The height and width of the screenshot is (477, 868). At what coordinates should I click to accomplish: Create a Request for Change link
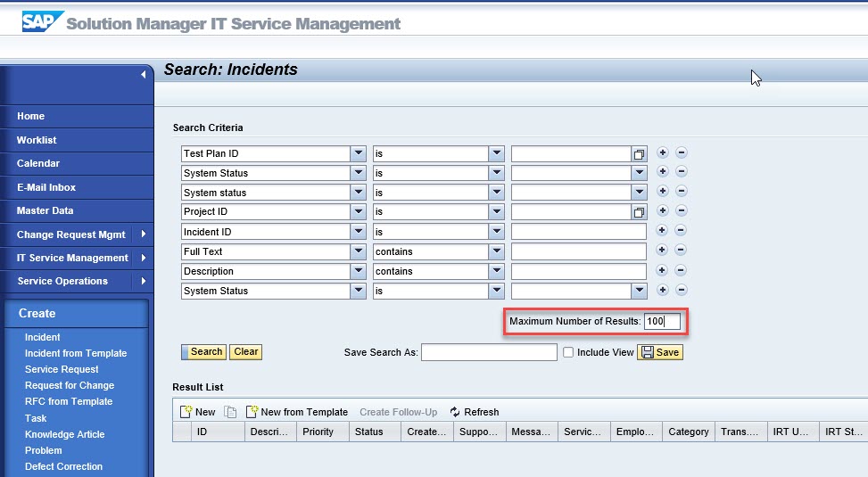(70, 385)
